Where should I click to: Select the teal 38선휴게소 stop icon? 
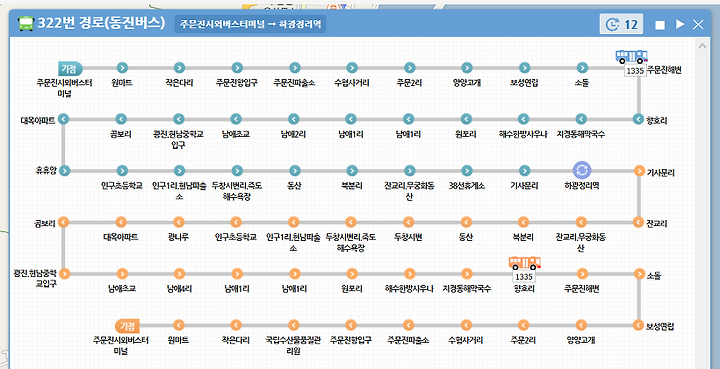pos(467,171)
